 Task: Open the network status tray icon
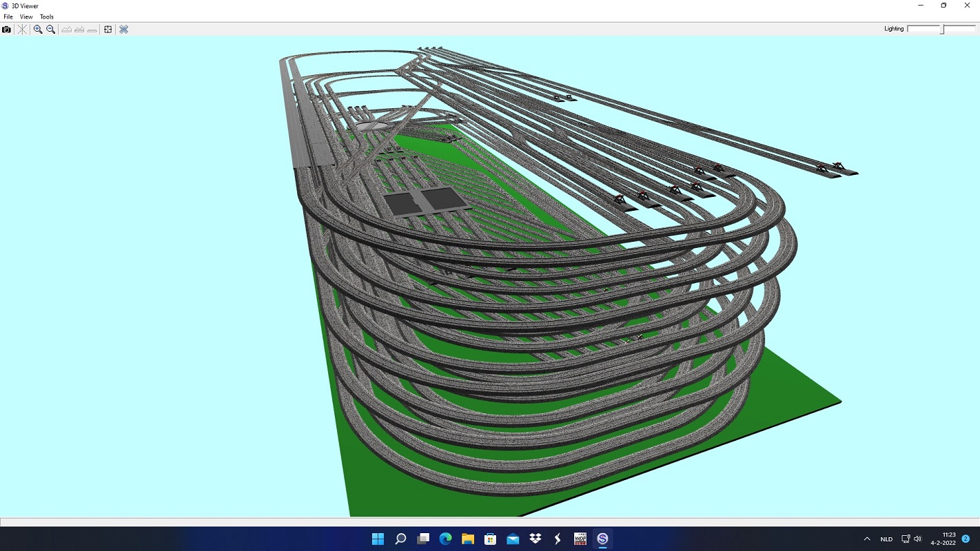pos(906,539)
